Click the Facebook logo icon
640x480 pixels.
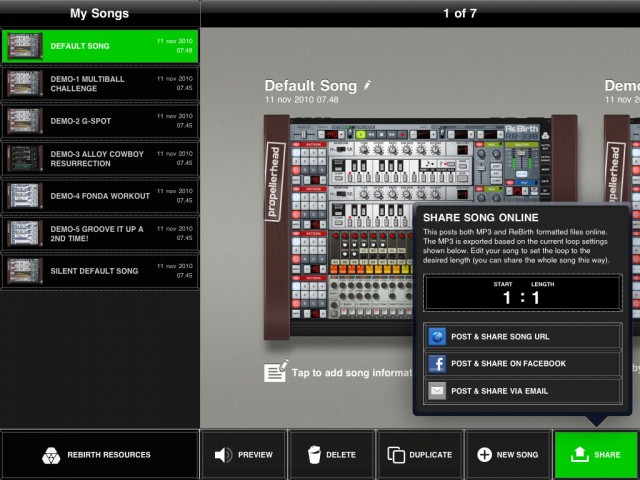[x=437, y=363]
